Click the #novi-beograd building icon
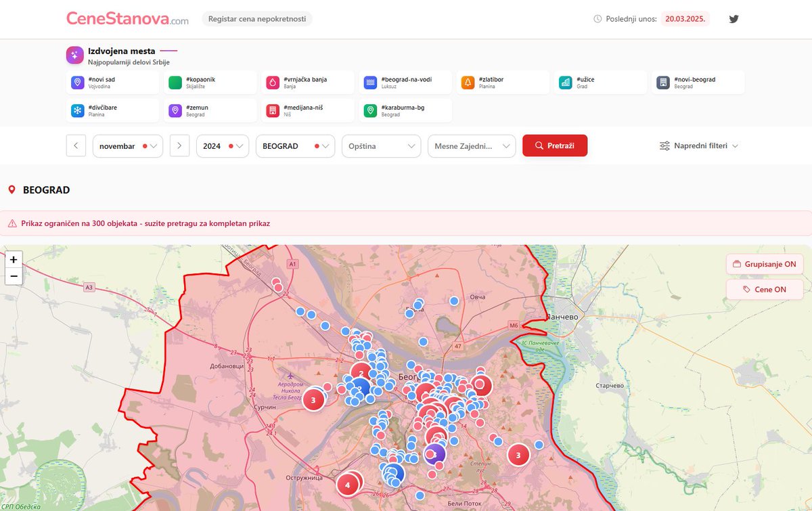Viewport: 812px width, 511px height. click(663, 83)
